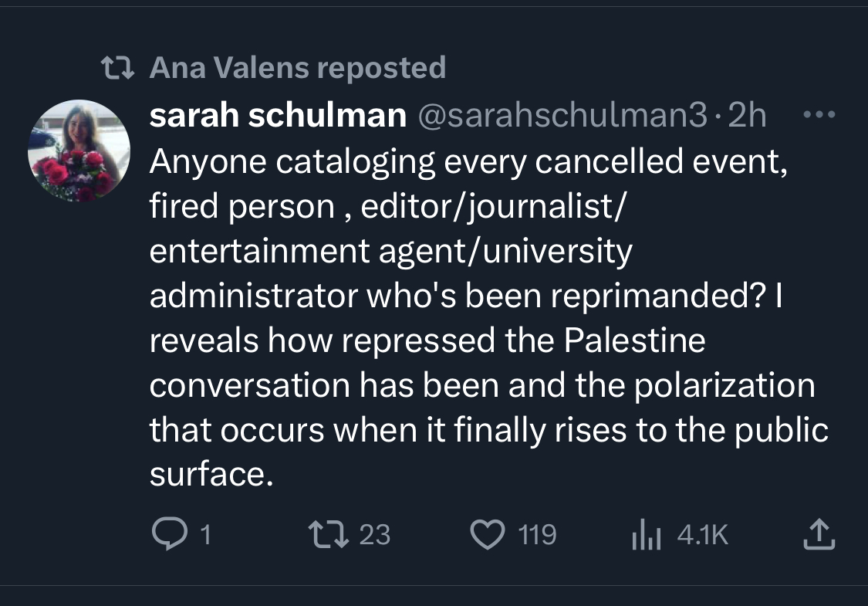
Task: Click the repost count "23"
Action: click(x=375, y=534)
